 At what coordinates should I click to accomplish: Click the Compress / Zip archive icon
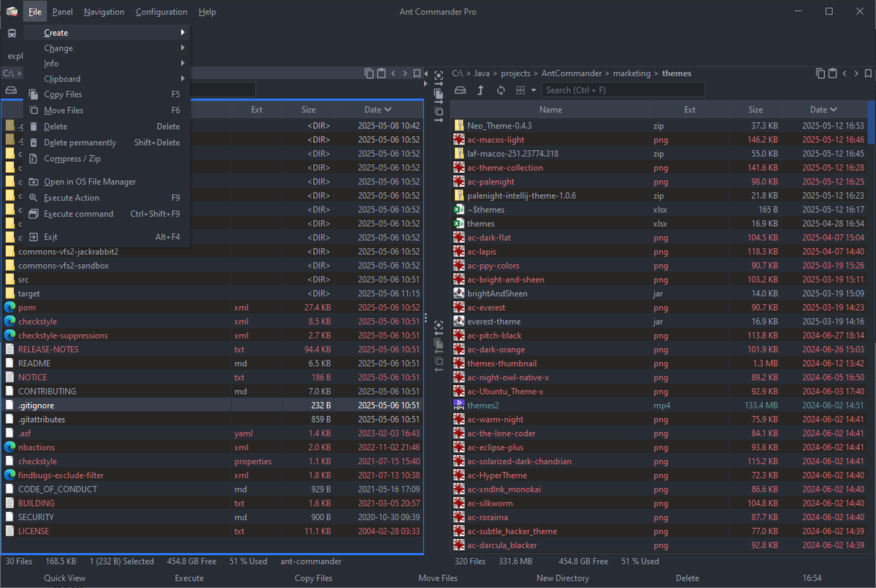point(33,158)
